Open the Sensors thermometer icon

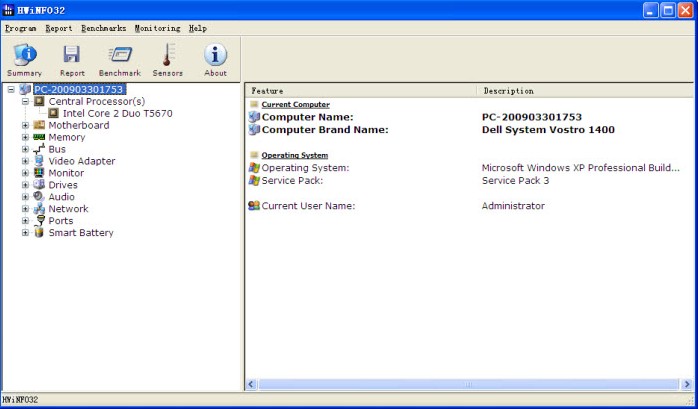point(168,59)
